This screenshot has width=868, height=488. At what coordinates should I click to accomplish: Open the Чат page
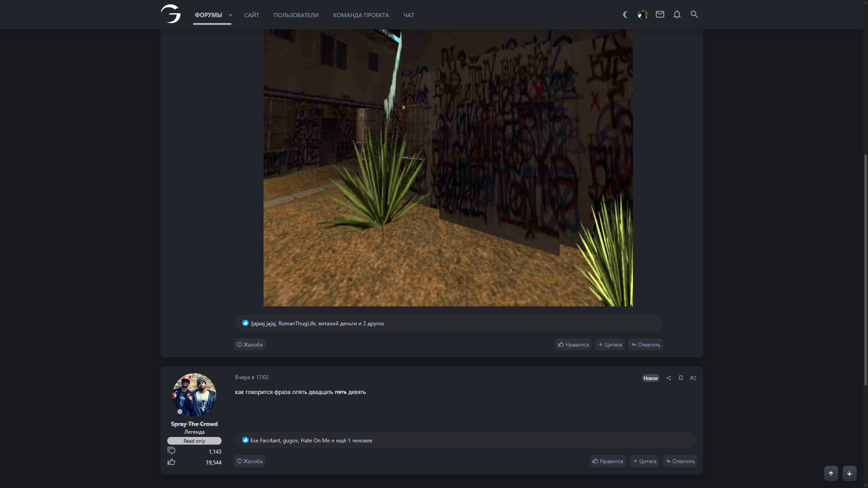(408, 15)
